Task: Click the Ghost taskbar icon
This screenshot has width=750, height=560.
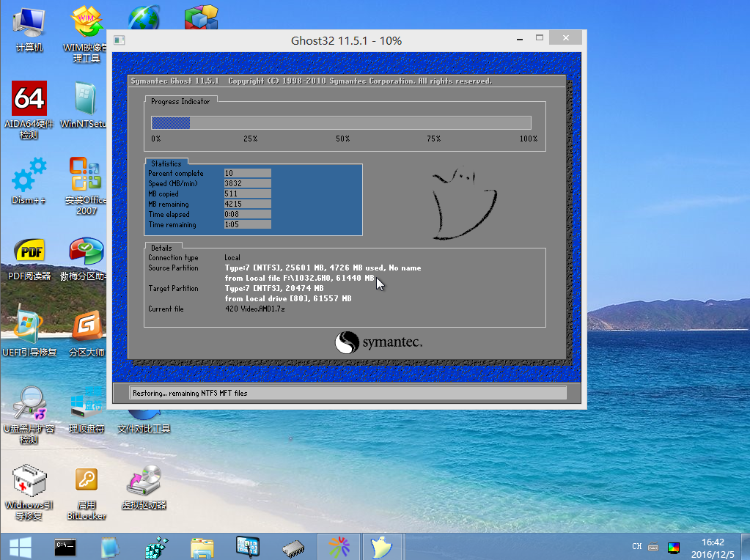Action: (x=381, y=547)
